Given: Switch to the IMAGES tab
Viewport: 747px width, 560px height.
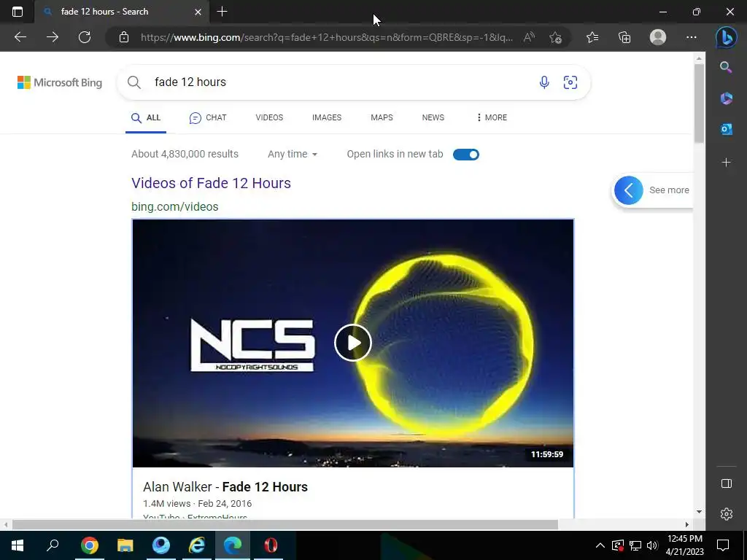Looking at the screenshot, I should pyautogui.click(x=327, y=117).
